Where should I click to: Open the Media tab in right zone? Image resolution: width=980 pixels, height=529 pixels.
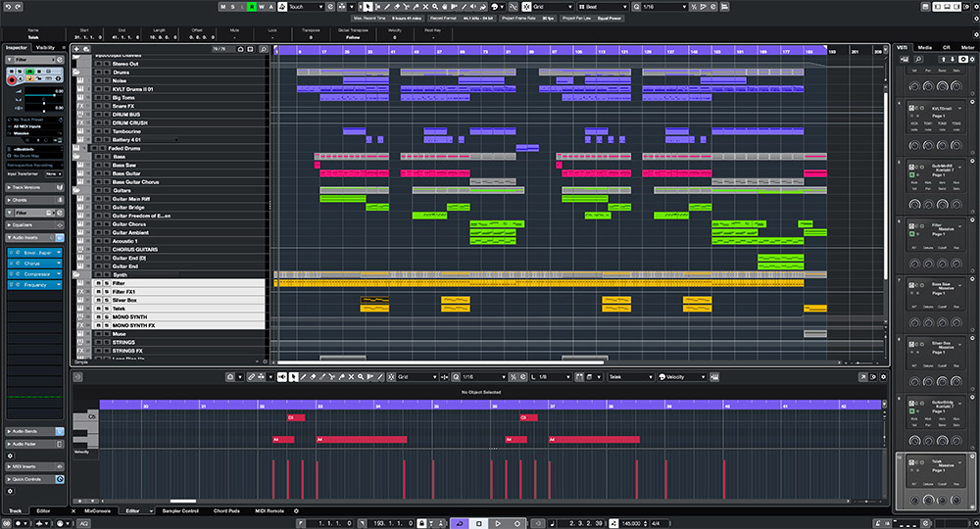tap(924, 47)
